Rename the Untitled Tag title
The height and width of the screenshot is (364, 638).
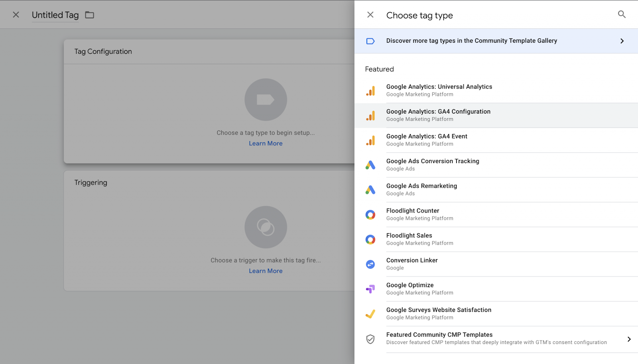[x=55, y=15]
